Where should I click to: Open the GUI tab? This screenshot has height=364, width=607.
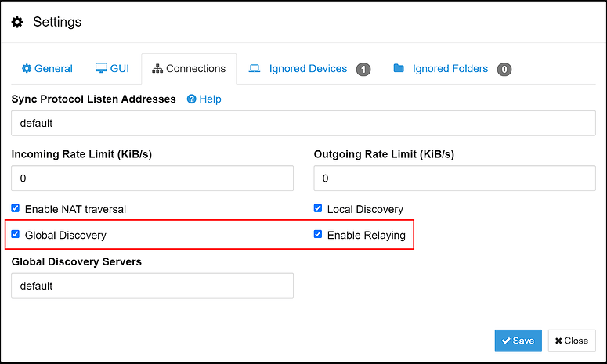(x=111, y=69)
